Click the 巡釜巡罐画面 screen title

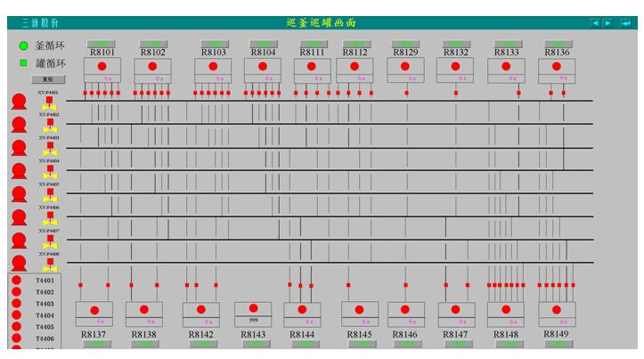click(321, 22)
